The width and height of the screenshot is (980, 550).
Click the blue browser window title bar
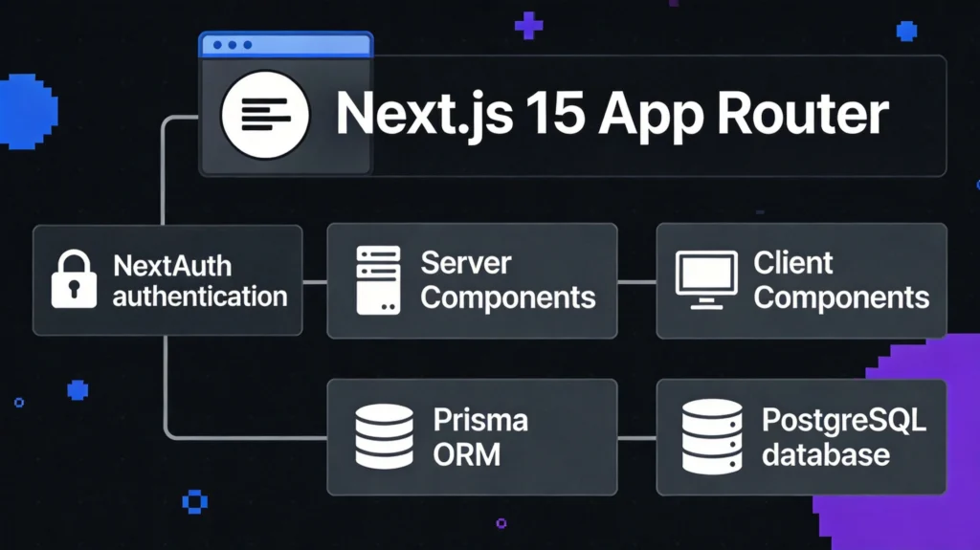[285, 45]
